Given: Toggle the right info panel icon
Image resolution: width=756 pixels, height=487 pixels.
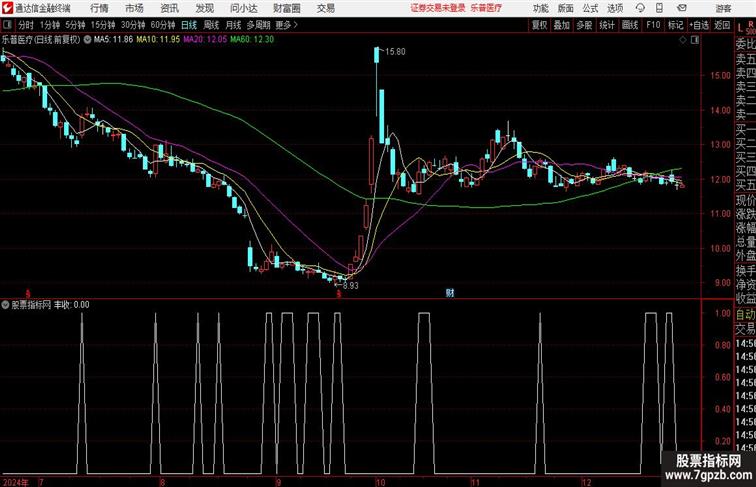Looking at the screenshot, I should click(x=695, y=40).
